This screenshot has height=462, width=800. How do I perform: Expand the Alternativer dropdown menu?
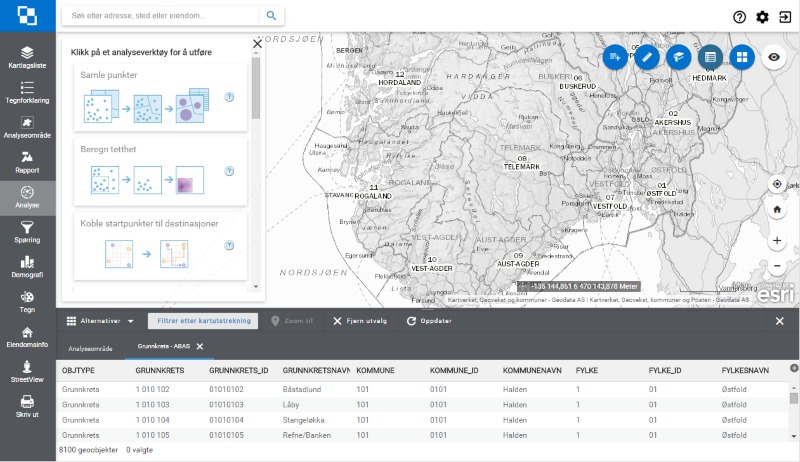pyautogui.click(x=100, y=321)
